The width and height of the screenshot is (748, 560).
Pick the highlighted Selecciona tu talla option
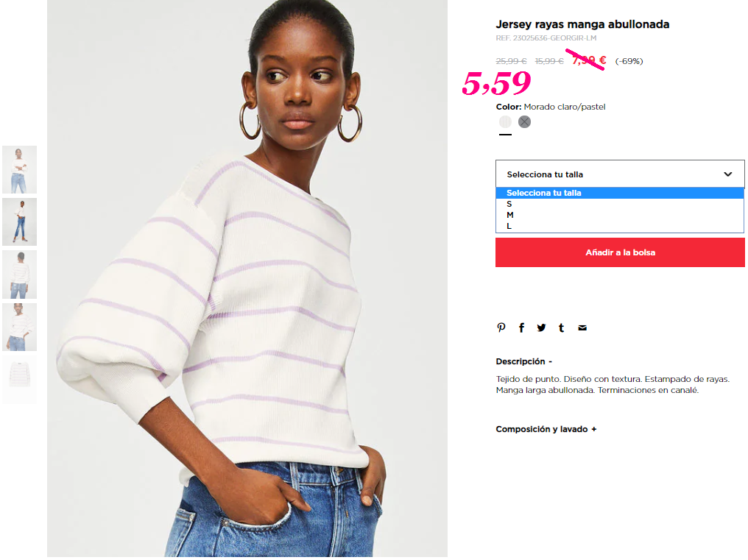tap(620, 193)
